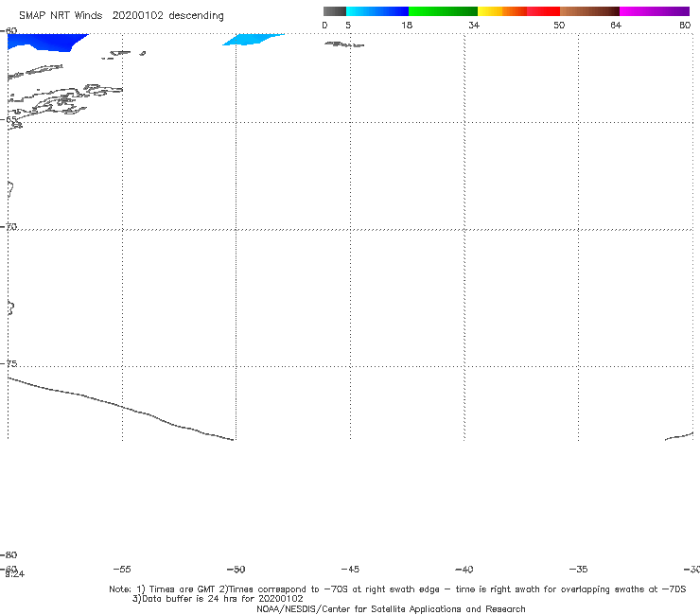This screenshot has height=615, width=700.
Task: Select the brown segment of the color scale
Action: tap(589, 11)
